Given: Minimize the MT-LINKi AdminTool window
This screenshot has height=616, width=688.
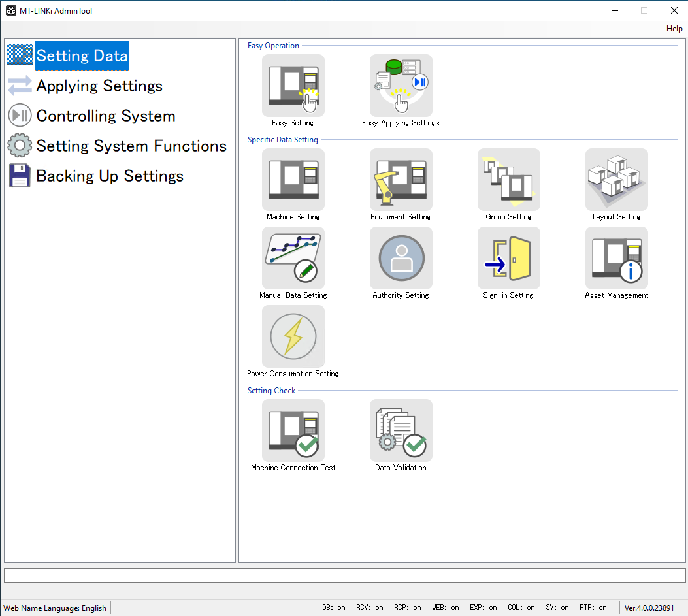Looking at the screenshot, I should [x=615, y=10].
